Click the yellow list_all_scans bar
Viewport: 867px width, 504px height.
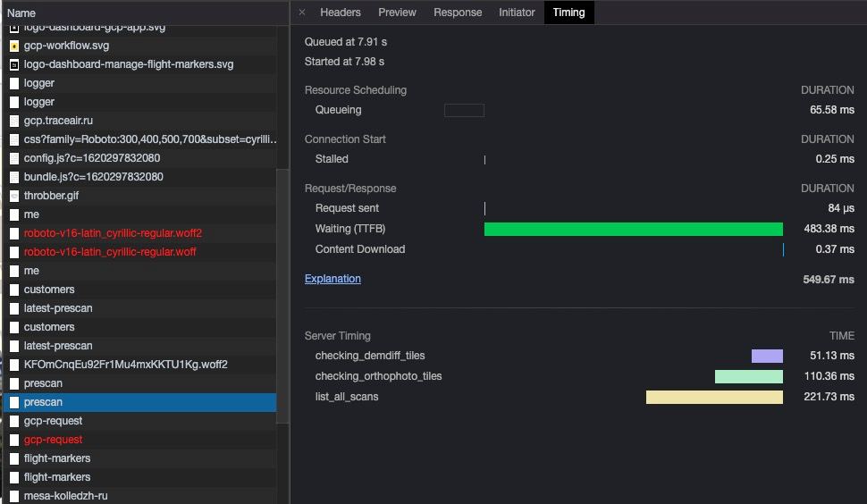pyautogui.click(x=714, y=397)
